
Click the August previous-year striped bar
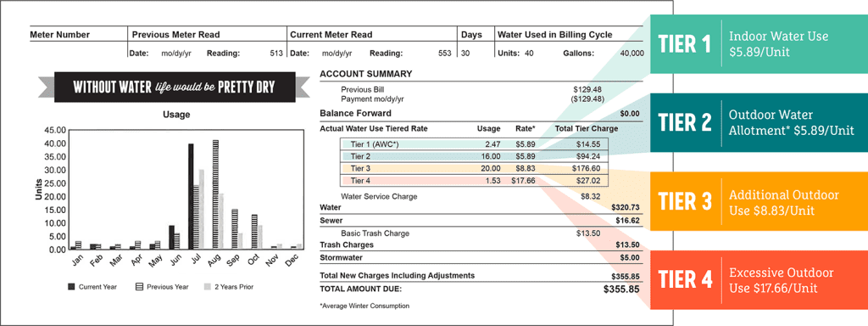click(215, 194)
